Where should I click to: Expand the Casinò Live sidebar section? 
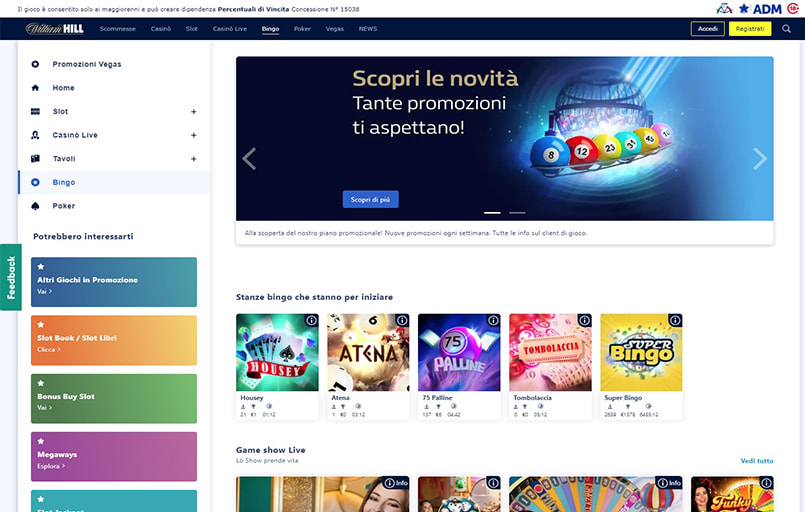click(194, 135)
